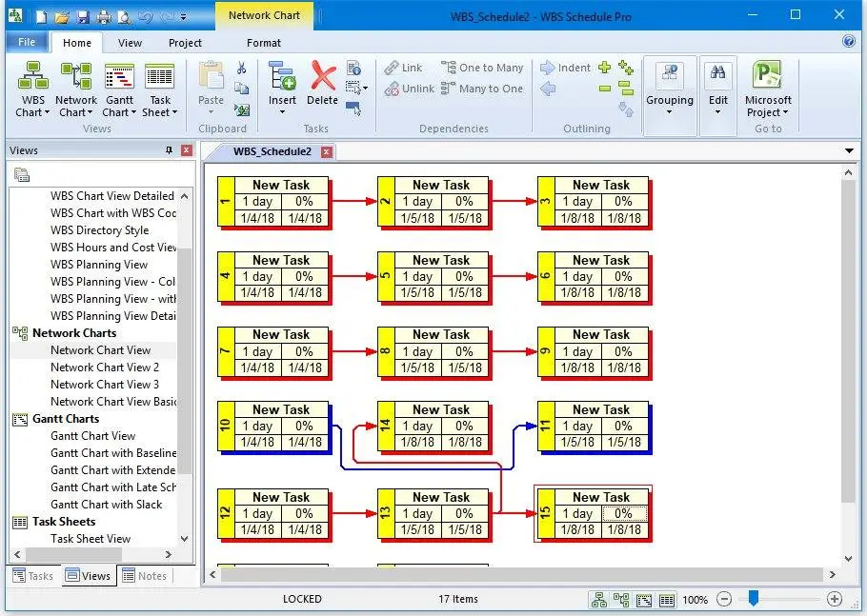Click the zoom in plus button
This screenshot has width=867, height=616.
click(835, 599)
